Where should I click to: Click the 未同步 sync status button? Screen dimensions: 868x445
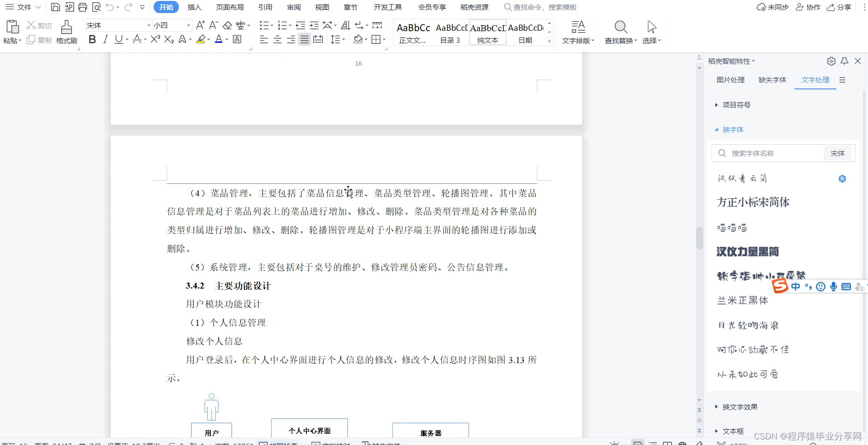773,7
